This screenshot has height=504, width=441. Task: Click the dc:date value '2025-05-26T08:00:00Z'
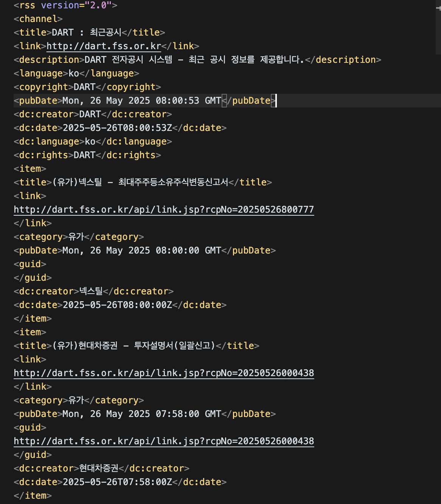click(x=118, y=305)
